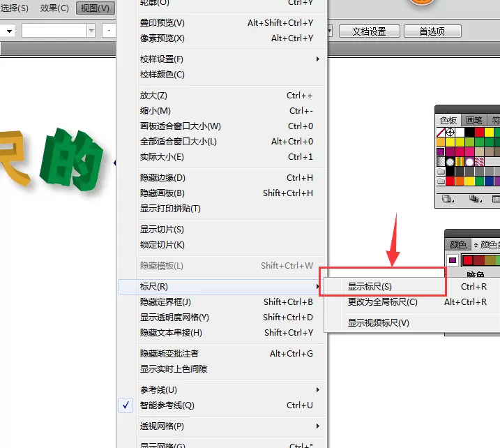Choose 锁定切片(K) lock slices

coord(222,245)
